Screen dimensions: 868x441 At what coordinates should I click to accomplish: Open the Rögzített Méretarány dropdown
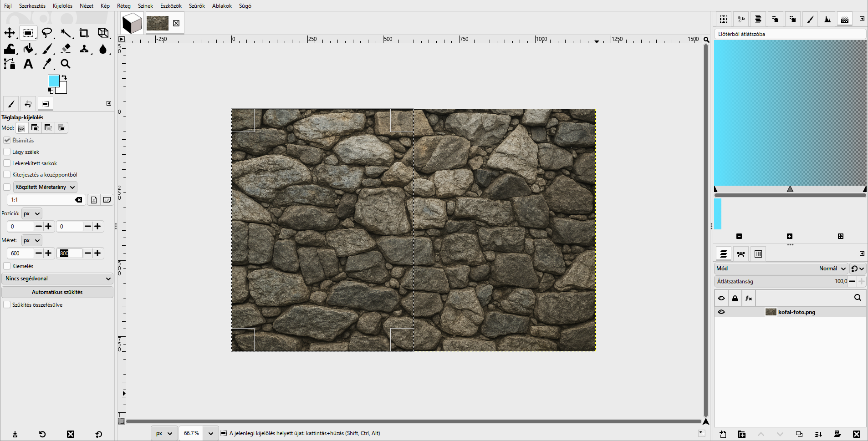click(45, 187)
